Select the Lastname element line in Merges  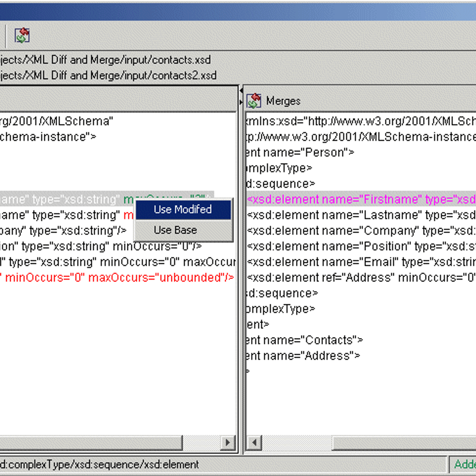361,215
